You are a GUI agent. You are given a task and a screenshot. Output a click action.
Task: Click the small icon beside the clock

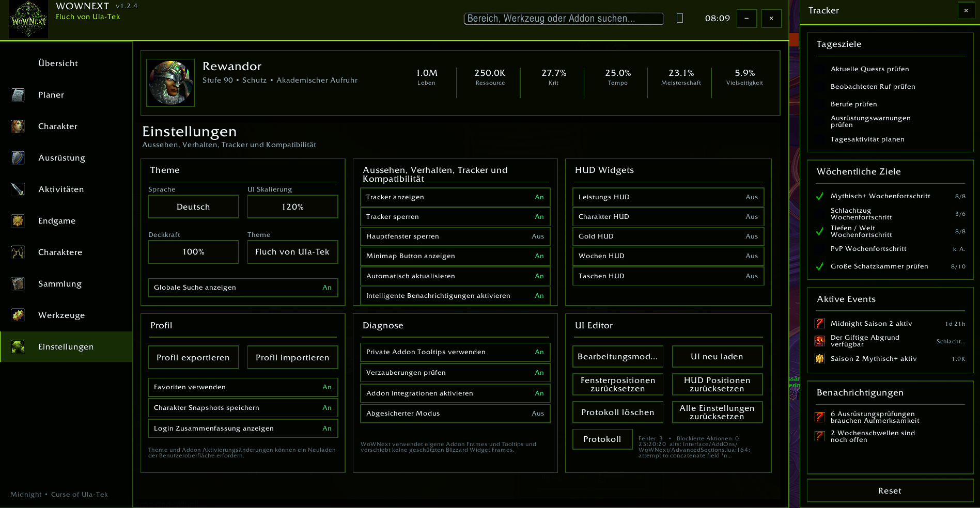pos(680,18)
